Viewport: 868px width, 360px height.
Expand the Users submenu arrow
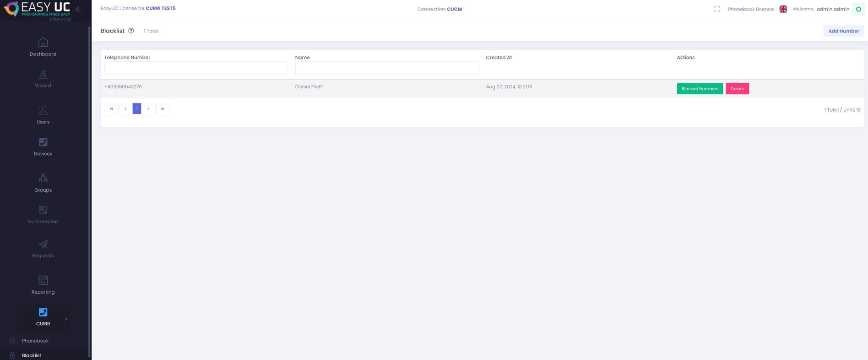click(x=67, y=115)
